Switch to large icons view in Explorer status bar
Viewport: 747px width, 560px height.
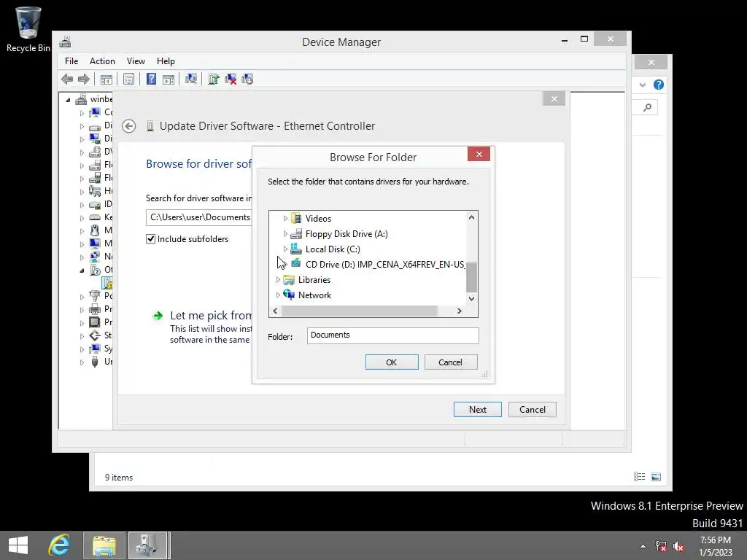tap(656, 477)
